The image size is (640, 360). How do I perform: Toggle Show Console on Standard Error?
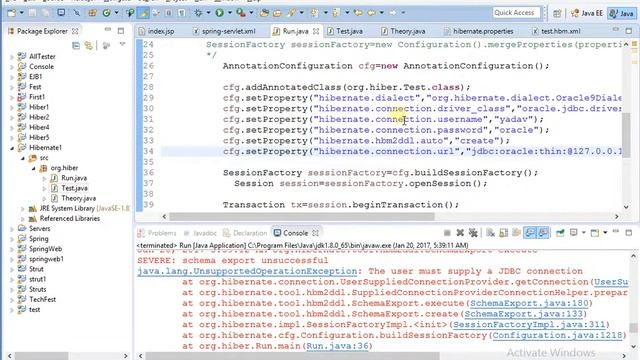click(x=543, y=233)
